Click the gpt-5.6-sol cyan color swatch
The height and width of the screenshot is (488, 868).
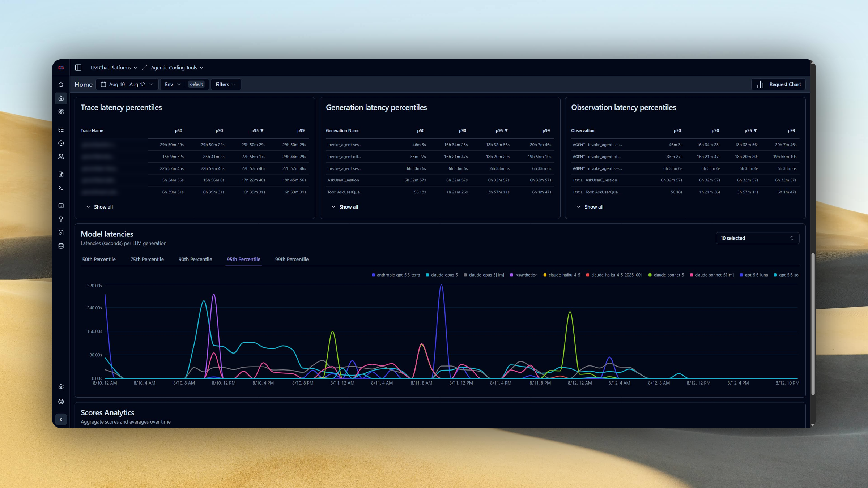(x=775, y=275)
